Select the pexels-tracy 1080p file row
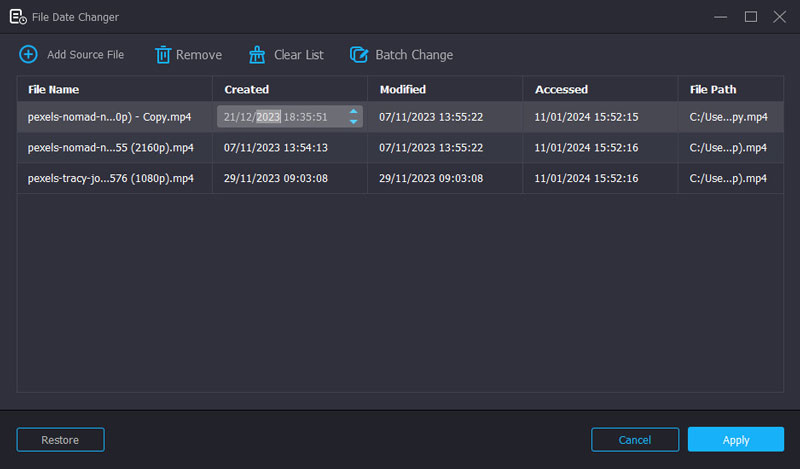 tap(110, 179)
